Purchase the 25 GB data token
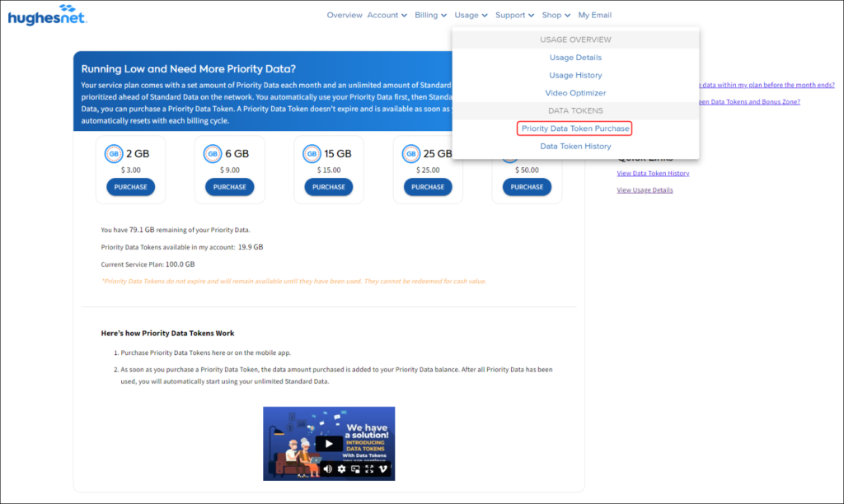844x504 pixels. [428, 187]
